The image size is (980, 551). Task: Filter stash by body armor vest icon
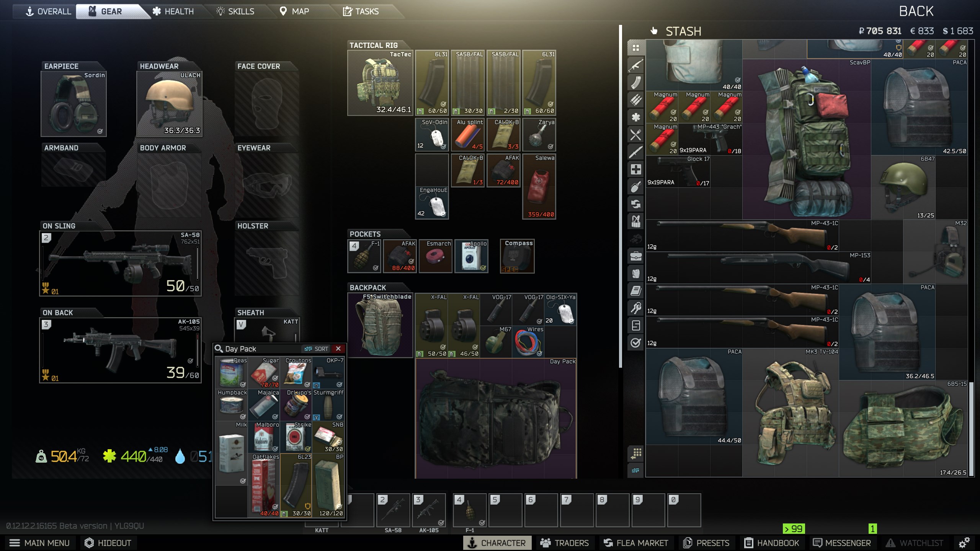pyautogui.click(x=636, y=273)
